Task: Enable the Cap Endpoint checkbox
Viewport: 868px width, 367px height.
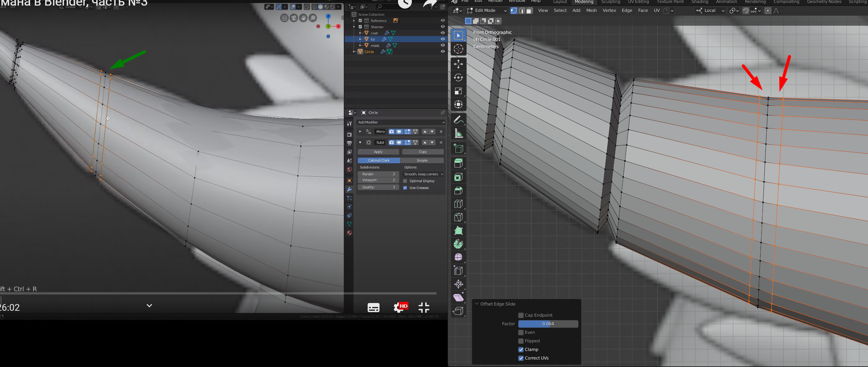Action: coord(521,315)
